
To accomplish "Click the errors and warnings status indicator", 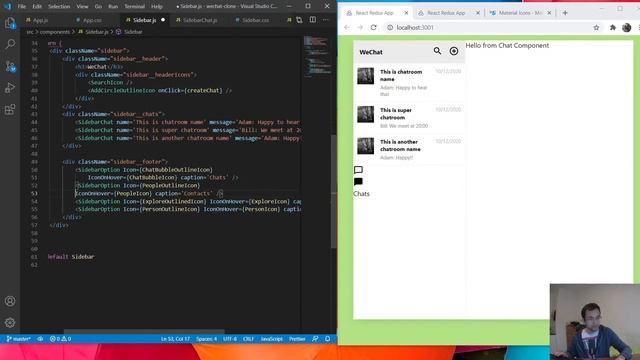I will coord(60,339).
